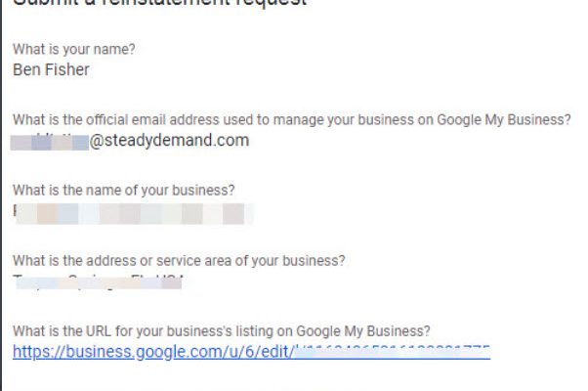Click the business listing URL question text
The height and width of the screenshot is (391, 588).
222,331
